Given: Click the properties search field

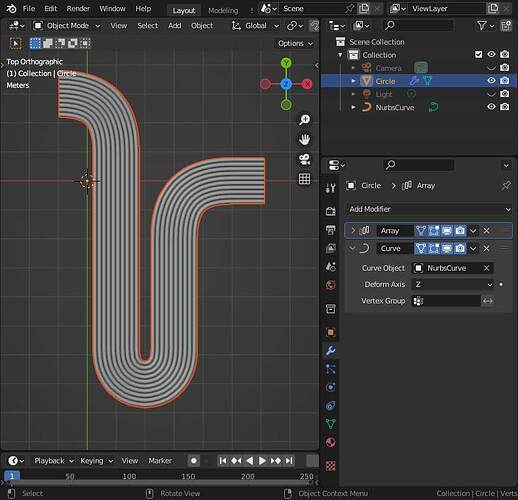Looking at the screenshot, I should click(419, 165).
